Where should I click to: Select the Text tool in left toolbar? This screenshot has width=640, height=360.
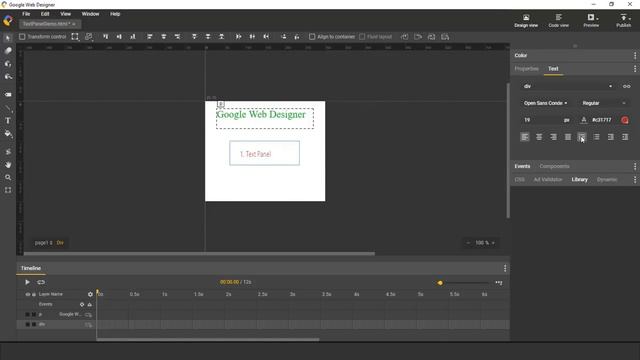coord(8,121)
